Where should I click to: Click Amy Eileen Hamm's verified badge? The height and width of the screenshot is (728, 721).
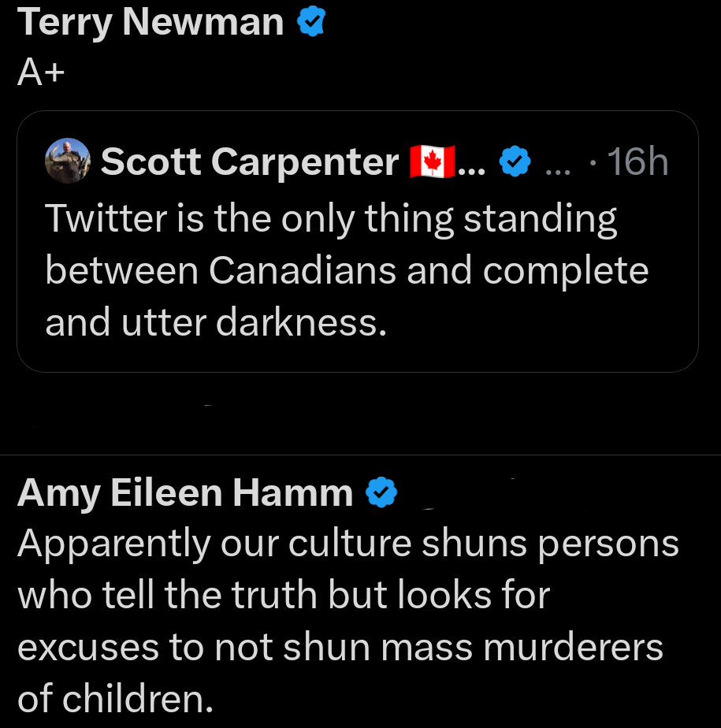pyautogui.click(x=381, y=493)
